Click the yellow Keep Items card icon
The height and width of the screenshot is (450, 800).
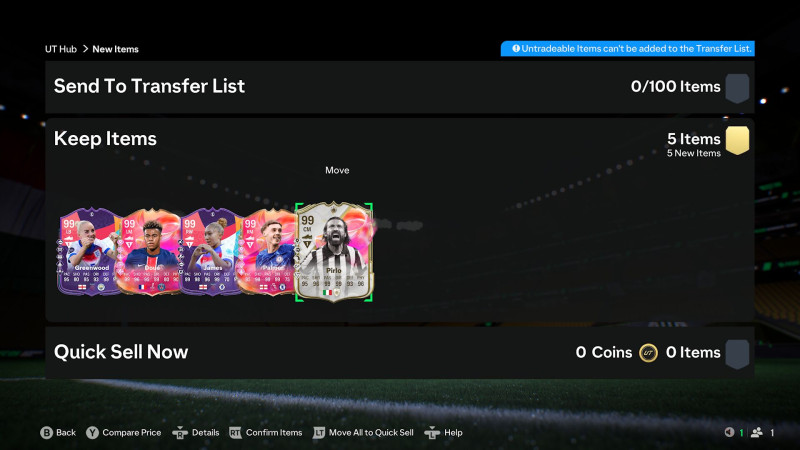pyautogui.click(x=737, y=140)
